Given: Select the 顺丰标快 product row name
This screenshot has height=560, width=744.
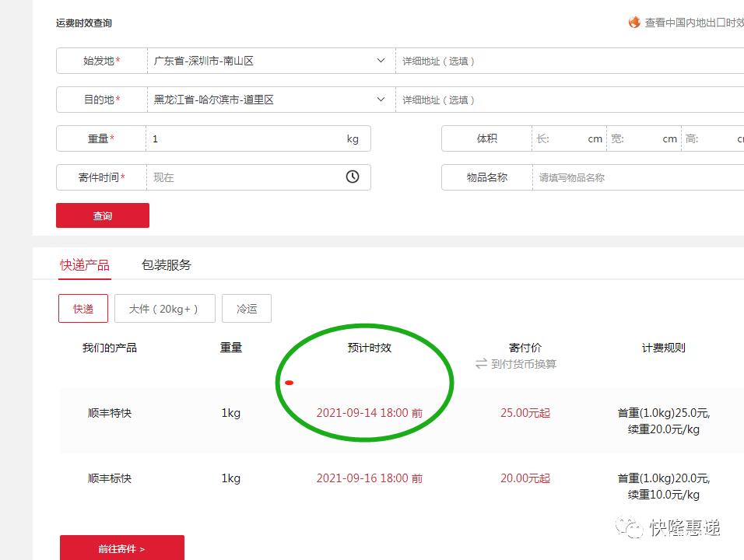Looking at the screenshot, I should coord(110,478).
